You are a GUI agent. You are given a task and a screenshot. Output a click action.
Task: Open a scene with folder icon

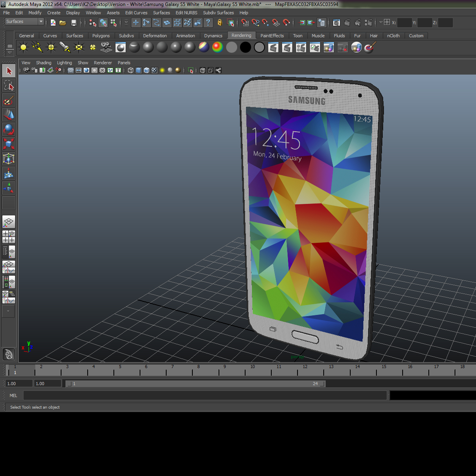click(x=63, y=23)
